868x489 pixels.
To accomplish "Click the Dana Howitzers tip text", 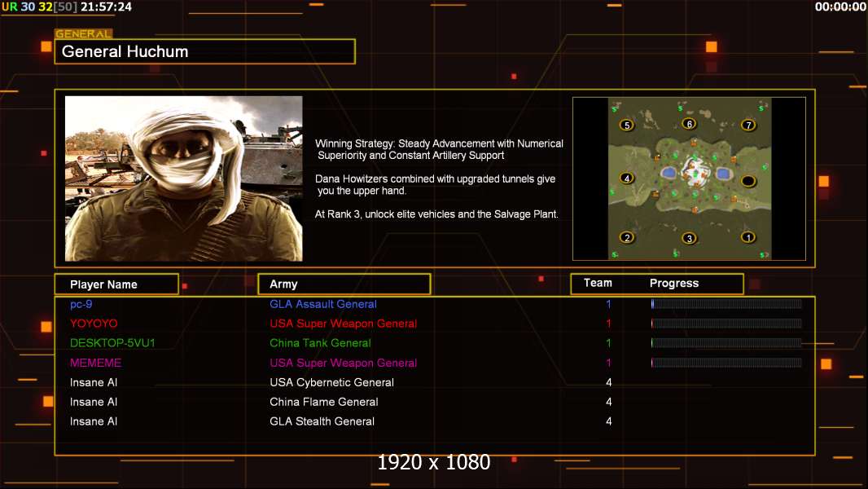I will 435,184.
